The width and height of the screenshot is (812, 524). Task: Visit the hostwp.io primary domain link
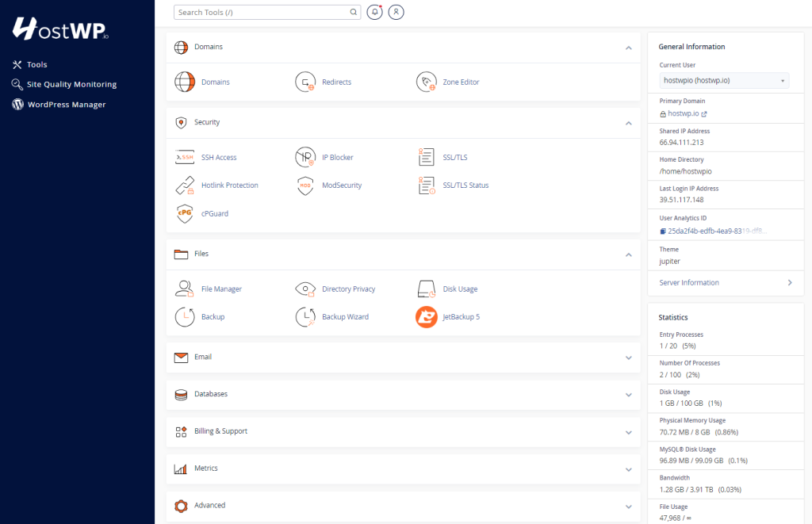(x=687, y=113)
